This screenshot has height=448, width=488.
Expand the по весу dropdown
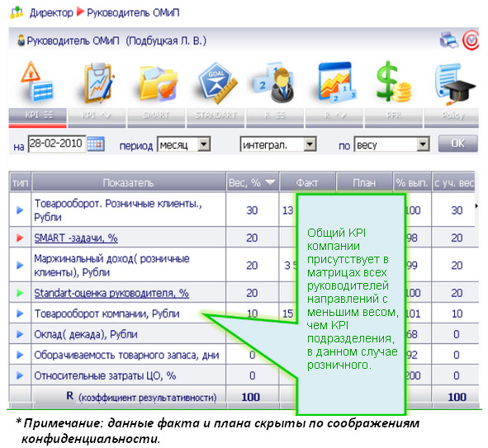click(423, 144)
